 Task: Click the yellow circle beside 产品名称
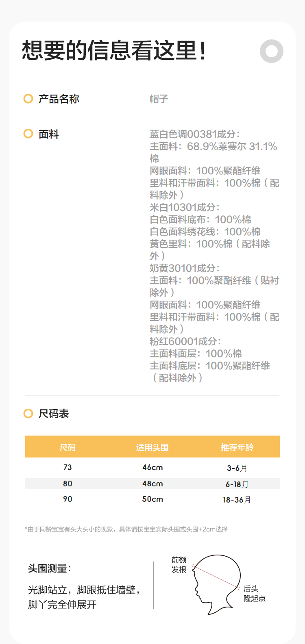click(x=28, y=99)
